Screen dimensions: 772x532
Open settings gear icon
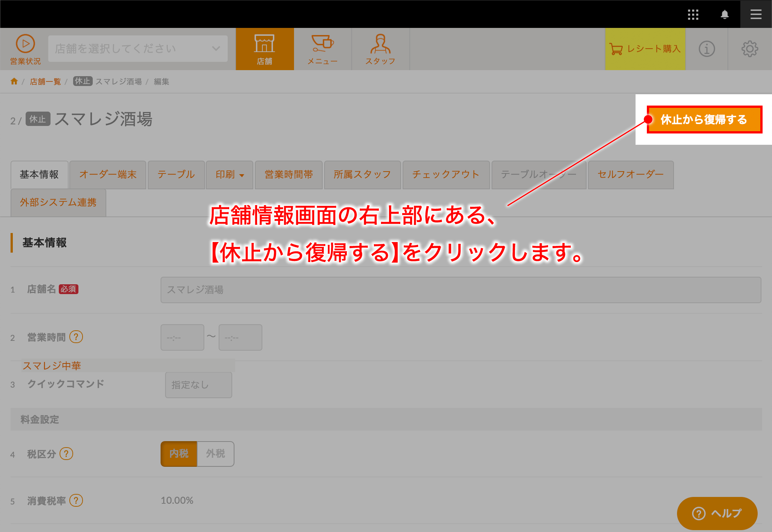coord(750,49)
